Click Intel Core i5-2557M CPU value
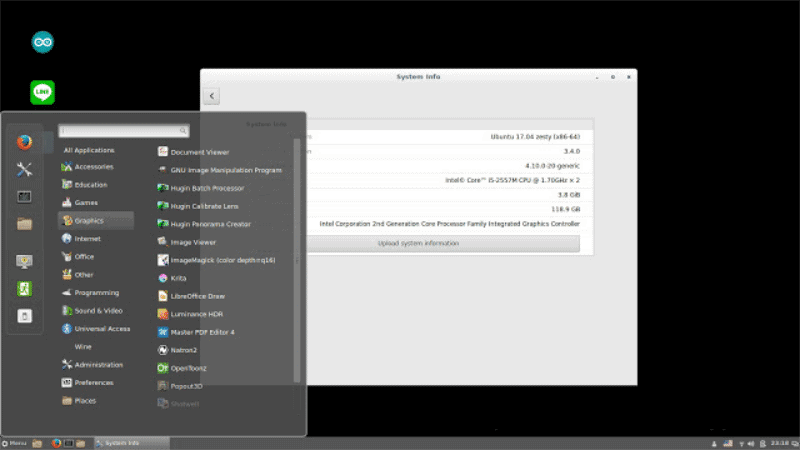 point(512,180)
